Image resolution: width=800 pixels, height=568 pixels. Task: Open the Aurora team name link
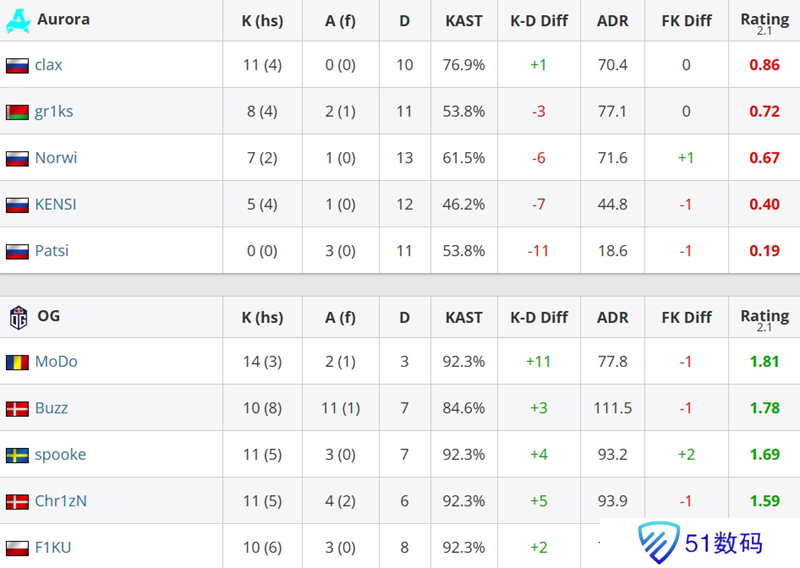point(63,19)
